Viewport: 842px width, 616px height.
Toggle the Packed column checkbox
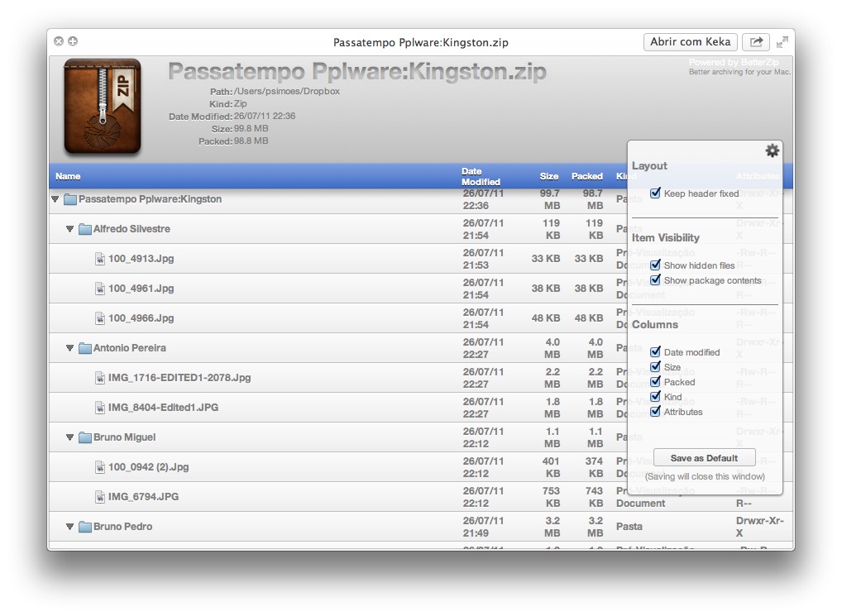click(655, 381)
